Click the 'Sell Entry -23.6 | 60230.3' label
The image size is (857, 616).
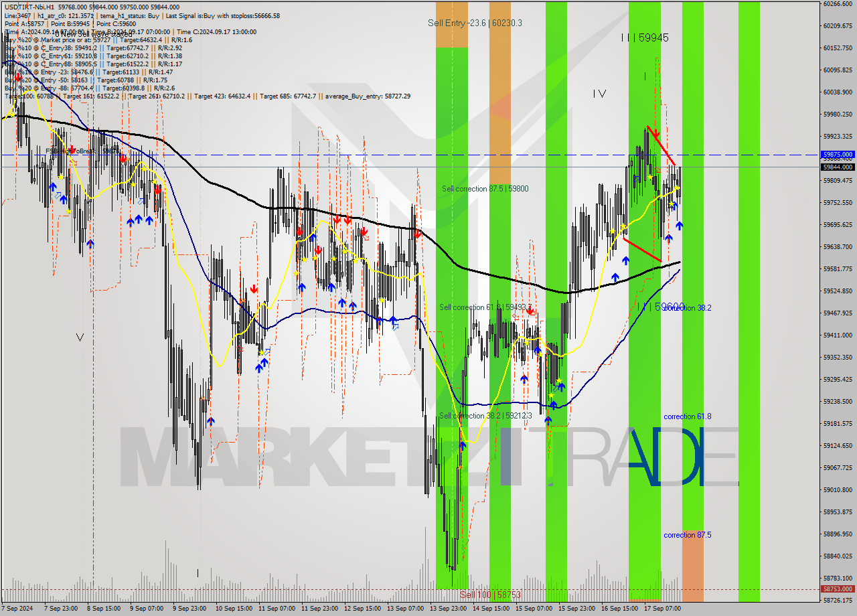[475, 23]
